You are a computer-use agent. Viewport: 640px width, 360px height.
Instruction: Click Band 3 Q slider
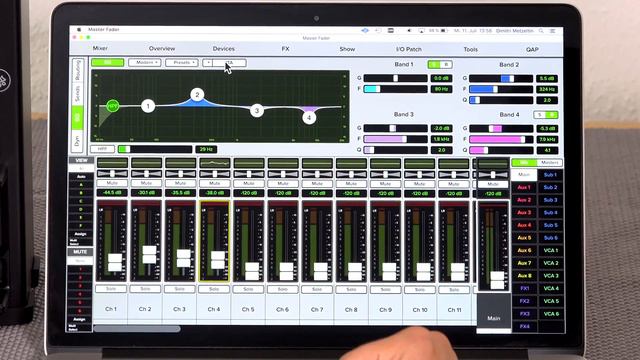click(x=396, y=150)
